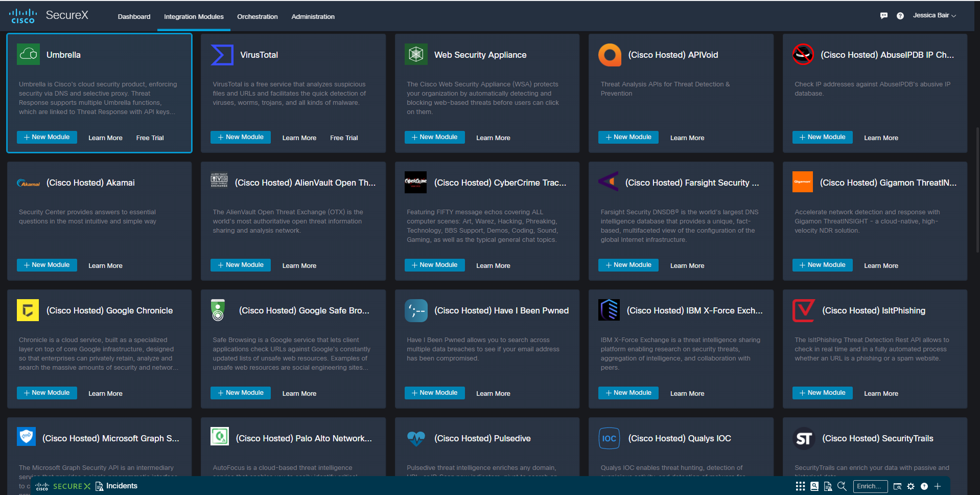The height and width of the screenshot is (495, 980).
Task: Switch to the Dashboard tab
Action: (134, 16)
